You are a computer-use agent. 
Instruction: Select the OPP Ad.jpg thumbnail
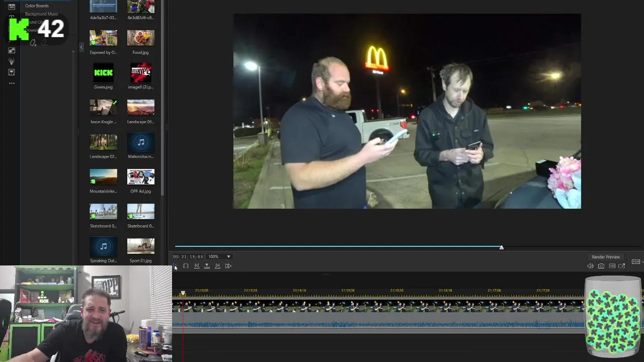141,177
